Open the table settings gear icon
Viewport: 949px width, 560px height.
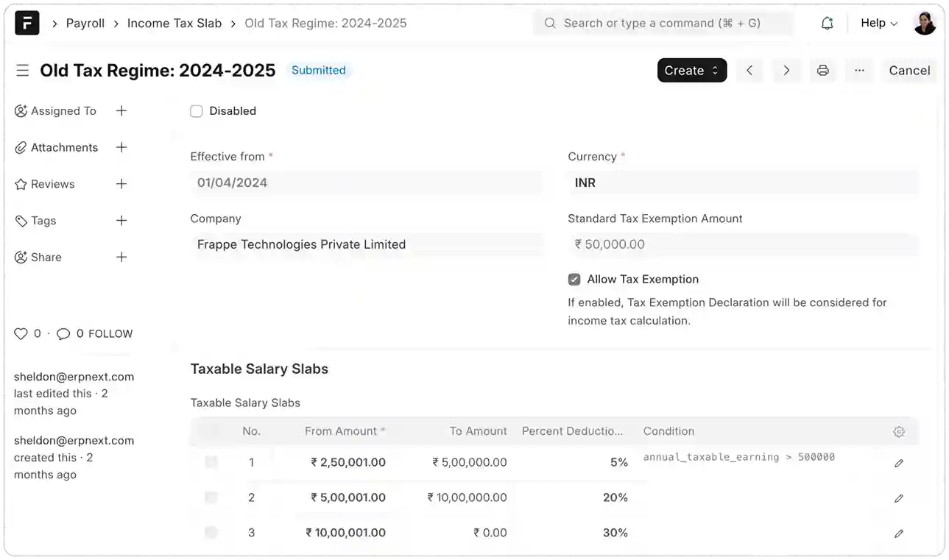tap(899, 431)
